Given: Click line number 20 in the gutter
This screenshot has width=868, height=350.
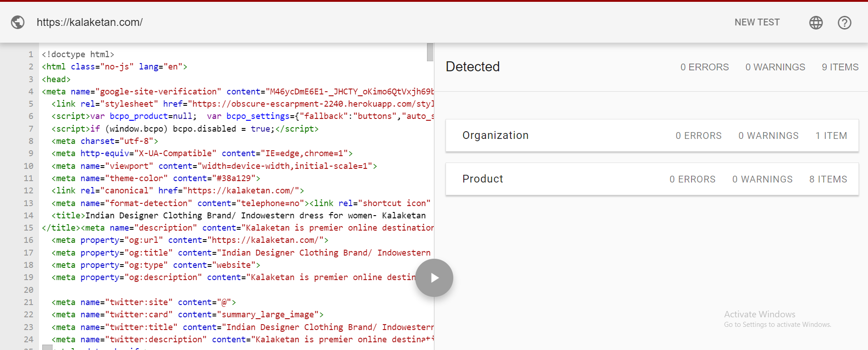Looking at the screenshot, I should point(29,290).
